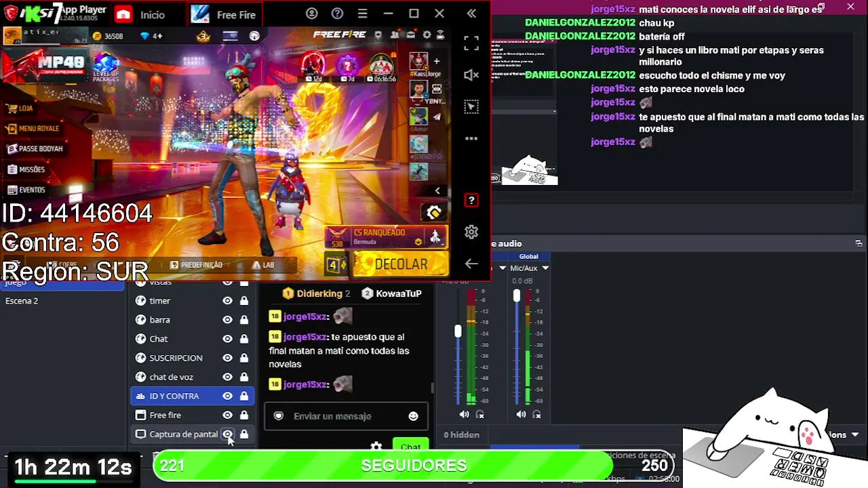
Task: Open PASSE BOOYAH in Free Fire
Action: click(x=35, y=148)
